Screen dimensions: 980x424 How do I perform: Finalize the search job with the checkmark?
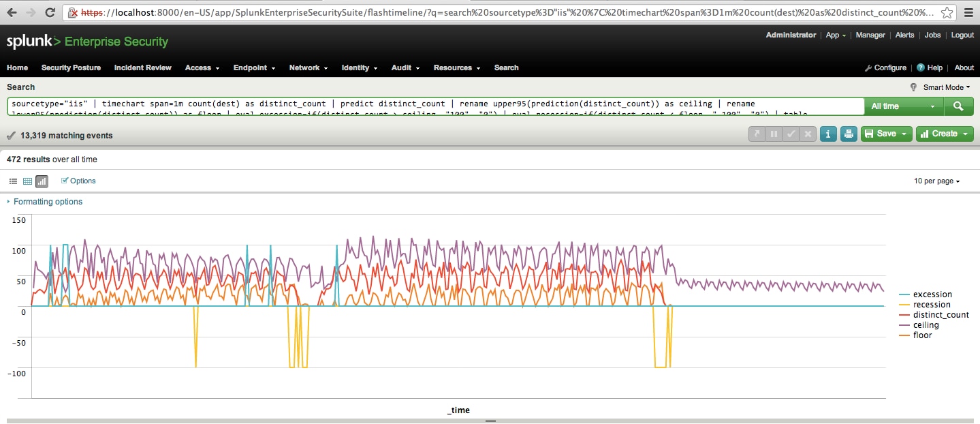[791, 134]
